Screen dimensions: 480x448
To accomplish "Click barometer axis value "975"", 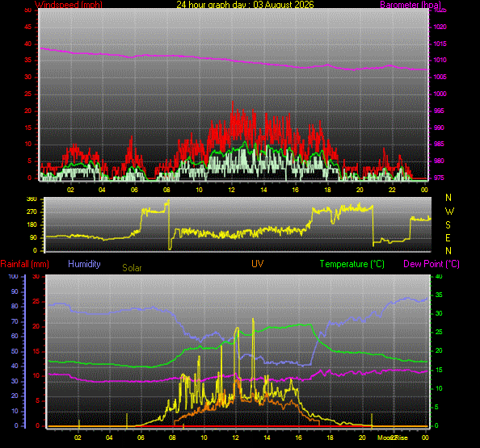I will tap(439, 178).
